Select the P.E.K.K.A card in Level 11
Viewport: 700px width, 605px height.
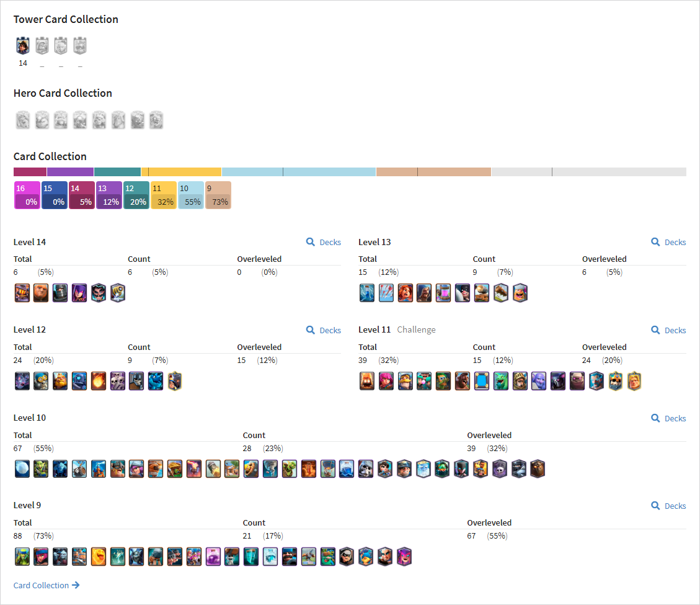click(x=558, y=381)
